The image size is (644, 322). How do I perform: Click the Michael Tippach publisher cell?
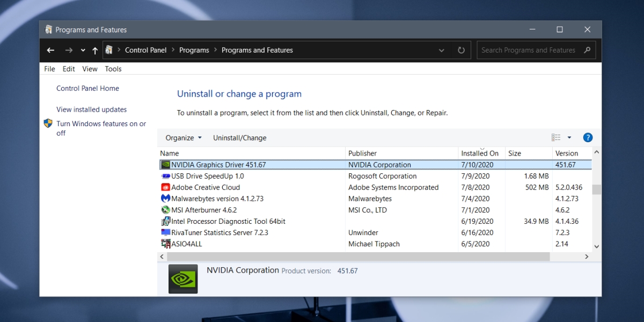pos(375,244)
